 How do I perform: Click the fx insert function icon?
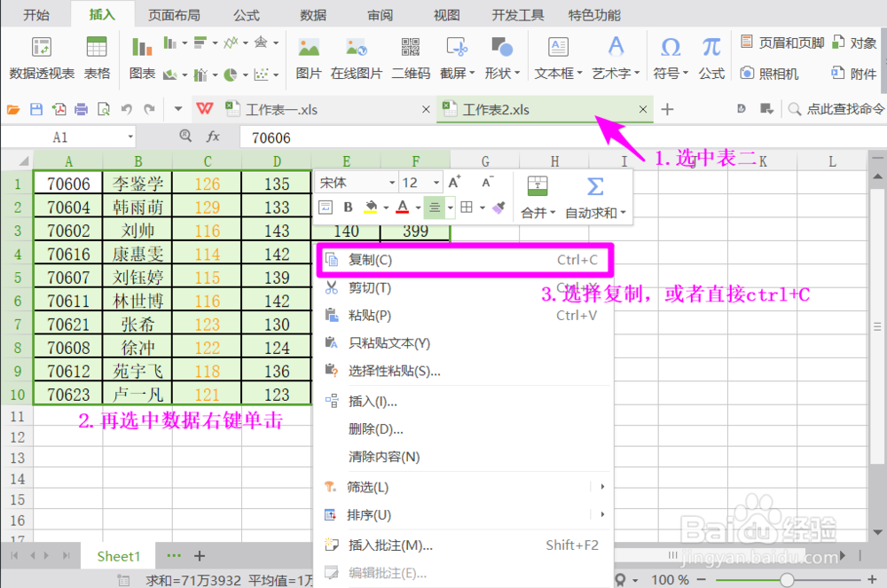pyautogui.click(x=213, y=137)
